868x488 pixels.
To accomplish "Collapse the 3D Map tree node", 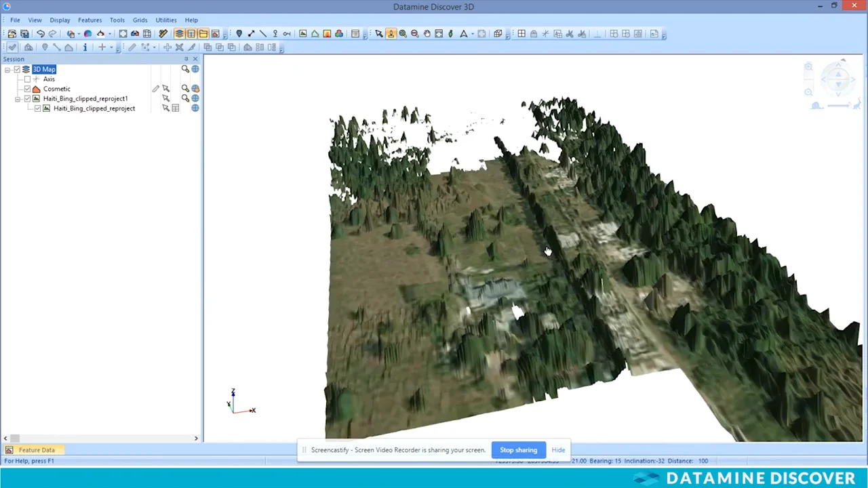I will [x=7, y=69].
